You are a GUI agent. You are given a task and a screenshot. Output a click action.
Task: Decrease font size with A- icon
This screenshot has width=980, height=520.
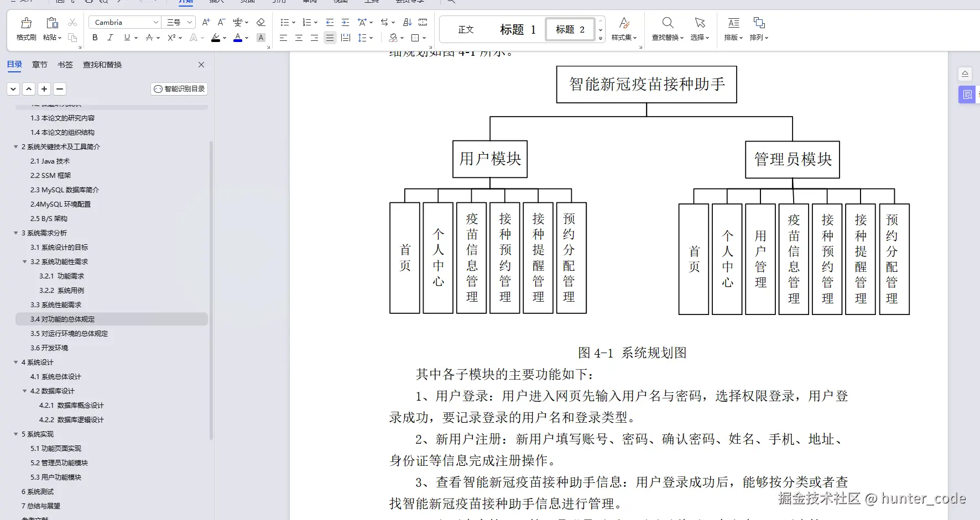click(x=221, y=22)
